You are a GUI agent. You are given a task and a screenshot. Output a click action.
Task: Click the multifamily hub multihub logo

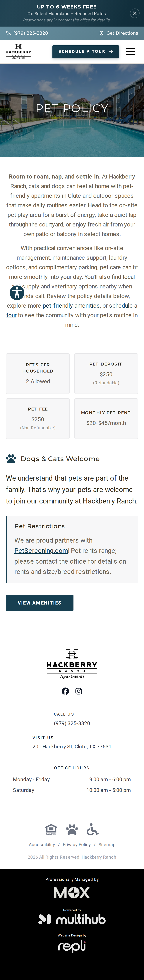coord(72,920)
